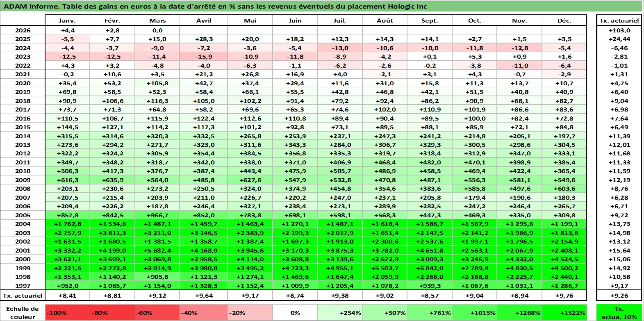Select the cell showing +102,0
644x321 pixels.
tap(385, 109)
